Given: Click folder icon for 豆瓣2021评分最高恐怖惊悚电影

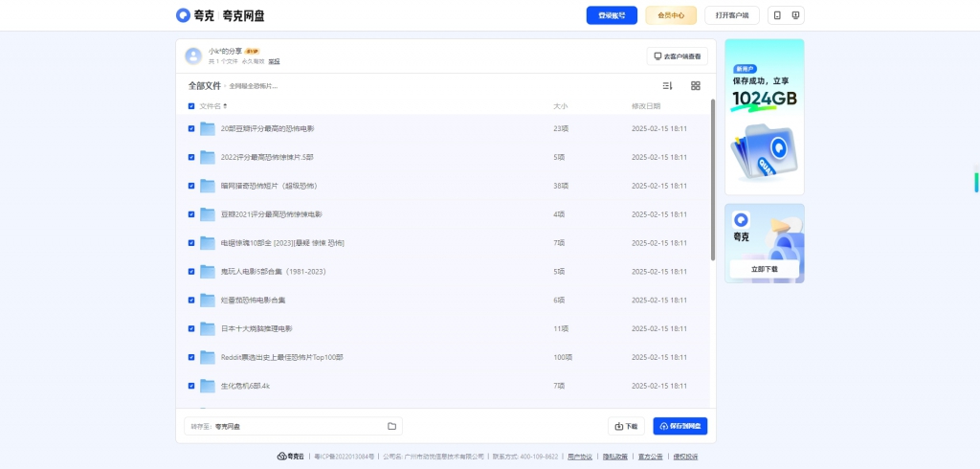Looking at the screenshot, I should click(x=208, y=214).
